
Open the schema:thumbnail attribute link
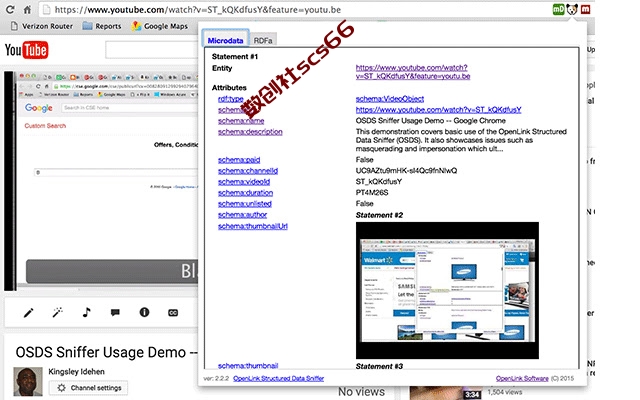tap(248, 366)
